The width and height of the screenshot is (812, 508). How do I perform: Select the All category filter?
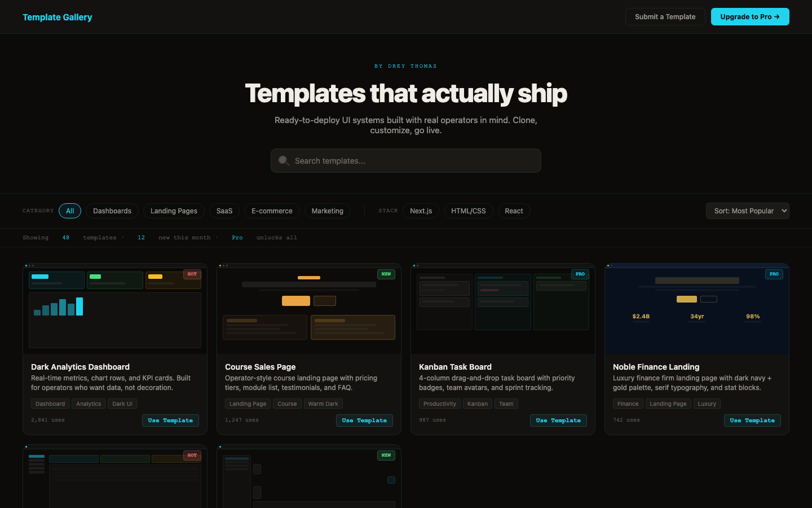tap(70, 211)
